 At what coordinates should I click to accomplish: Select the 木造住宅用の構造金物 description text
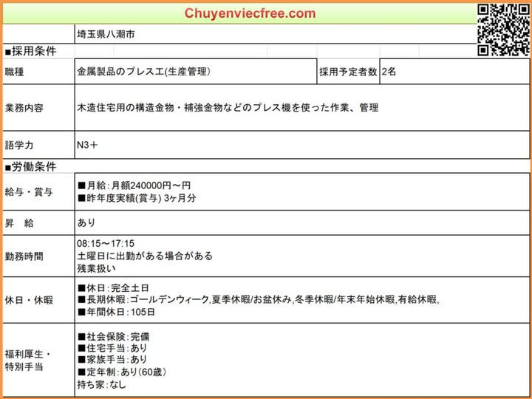pyautogui.click(x=228, y=108)
